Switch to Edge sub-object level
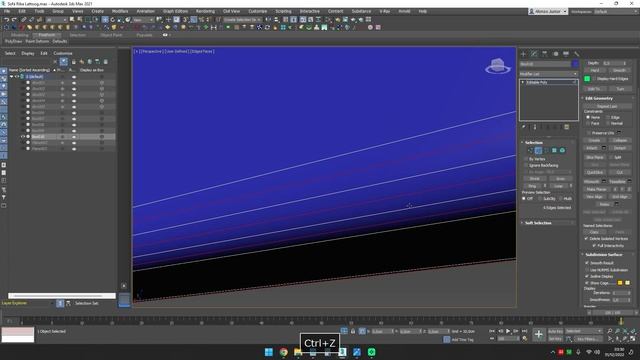 coord(538,151)
